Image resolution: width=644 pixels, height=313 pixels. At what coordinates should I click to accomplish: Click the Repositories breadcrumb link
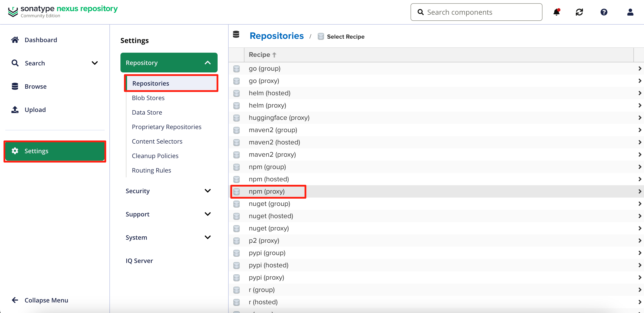coord(277,36)
